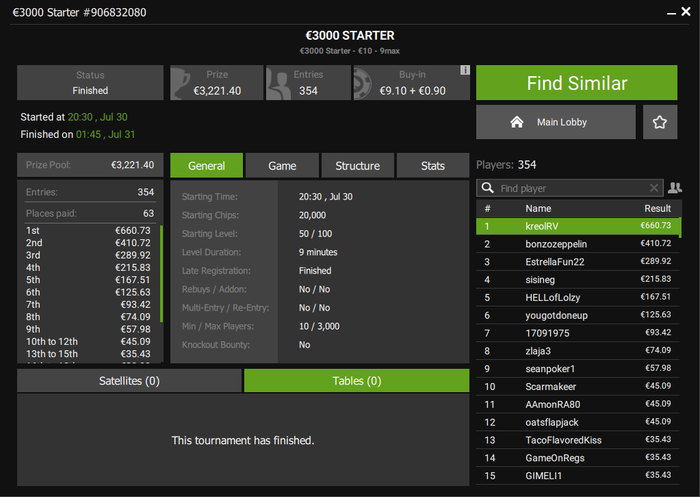Clear the Find player field with X icon

pyautogui.click(x=654, y=188)
